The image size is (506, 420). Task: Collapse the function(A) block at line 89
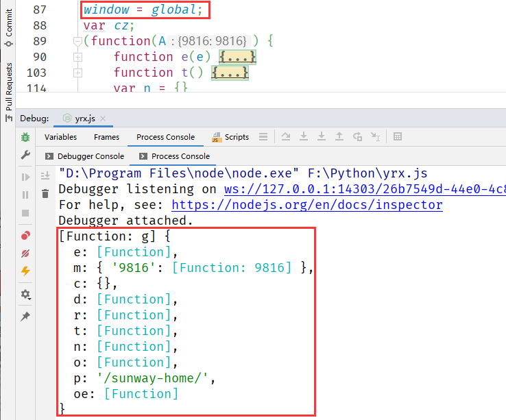coord(77,41)
